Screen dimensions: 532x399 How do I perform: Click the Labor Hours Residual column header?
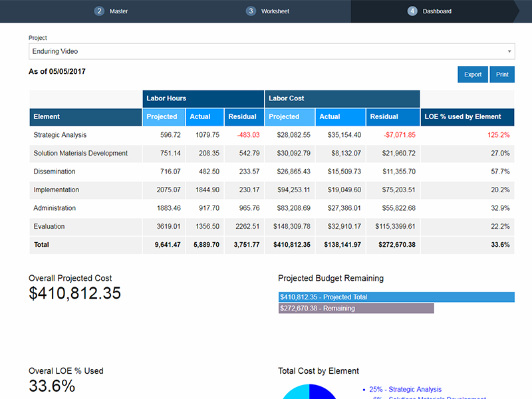click(243, 116)
